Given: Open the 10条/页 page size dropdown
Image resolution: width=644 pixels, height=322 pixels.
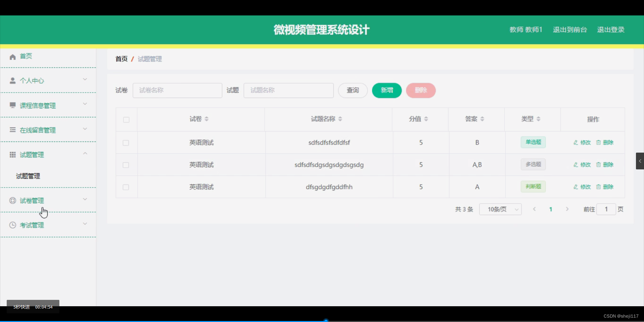Looking at the screenshot, I should click(x=500, y=209).
